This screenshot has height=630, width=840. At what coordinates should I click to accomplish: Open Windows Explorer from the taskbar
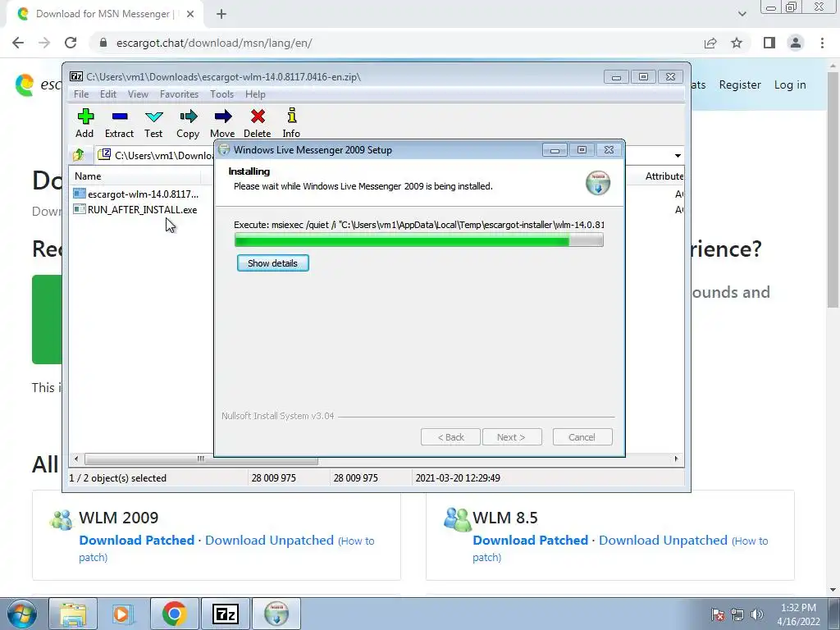pos(73,614)
